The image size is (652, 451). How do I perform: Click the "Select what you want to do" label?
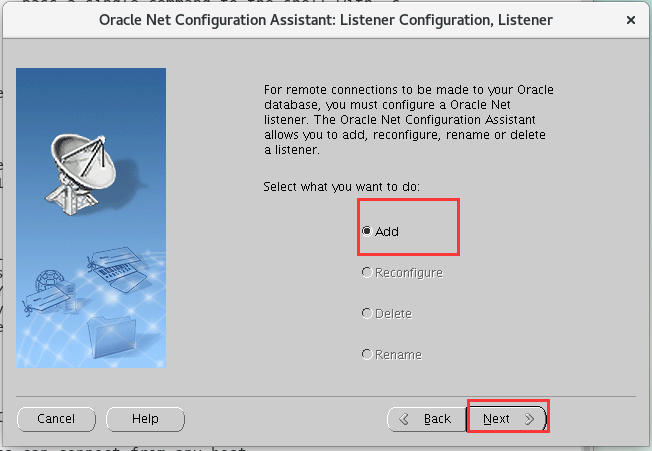click(x=341, y=187)
